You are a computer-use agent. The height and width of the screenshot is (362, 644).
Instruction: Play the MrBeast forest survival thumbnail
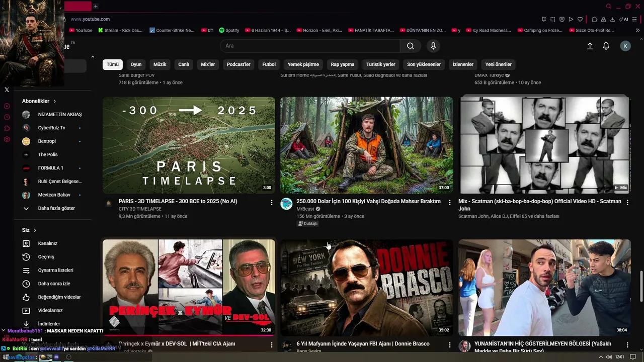tap(366, 145)
